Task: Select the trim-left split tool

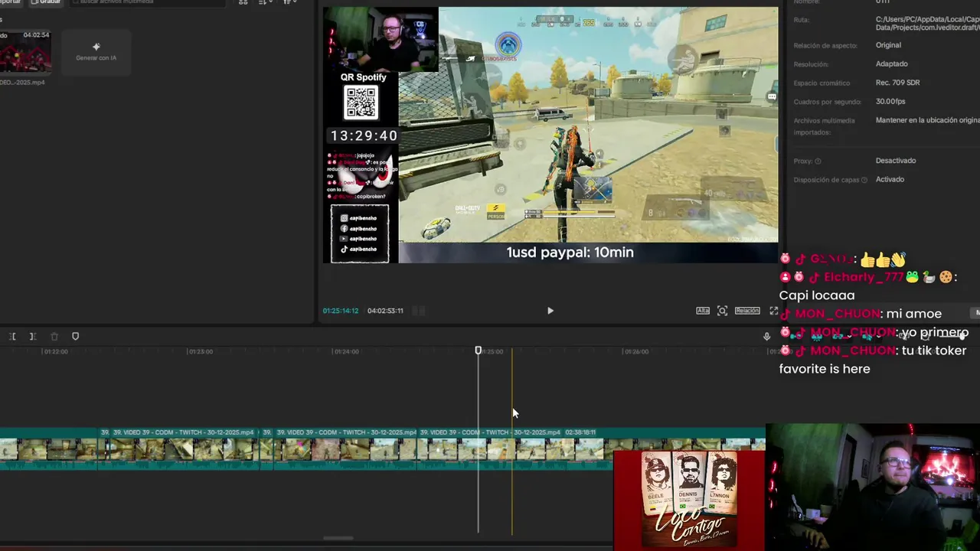Action: [x=12, y=336]
